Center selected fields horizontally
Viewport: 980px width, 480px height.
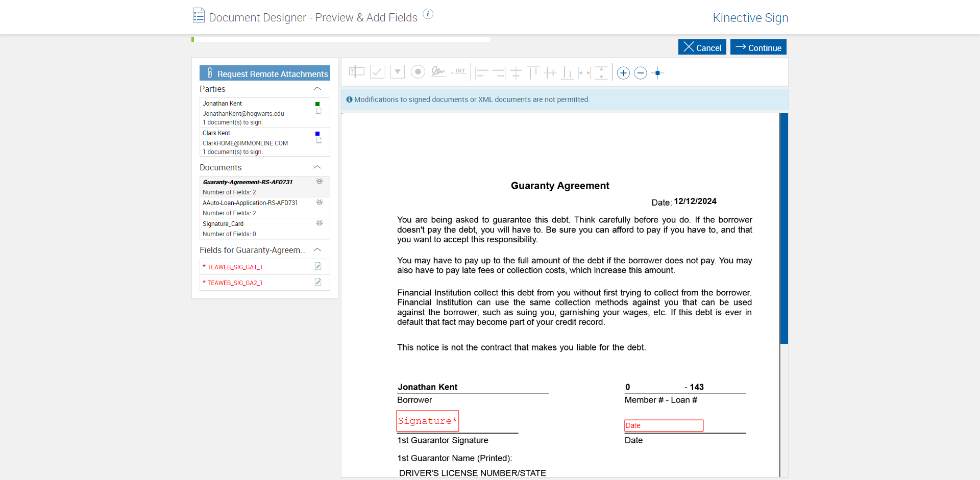pos(516,73)
